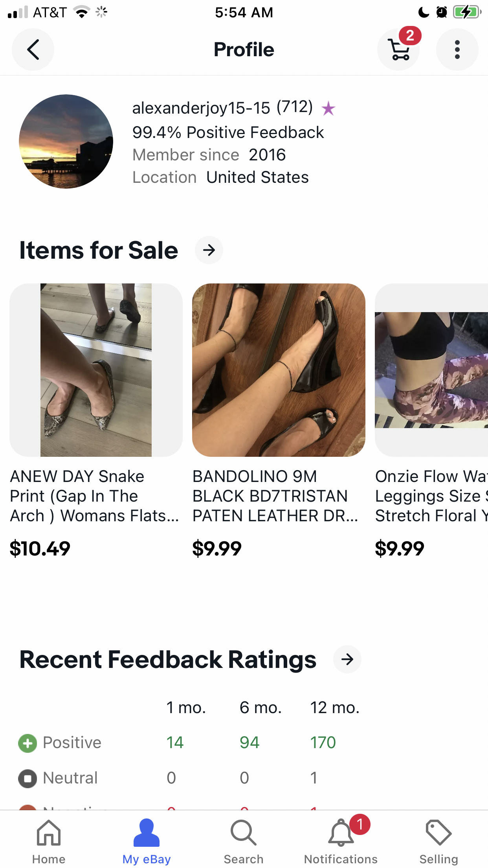Tap the purple feedback star icon
Image resolution: width=488 pixels, height=868 pixels.
[x=328, y=108]
